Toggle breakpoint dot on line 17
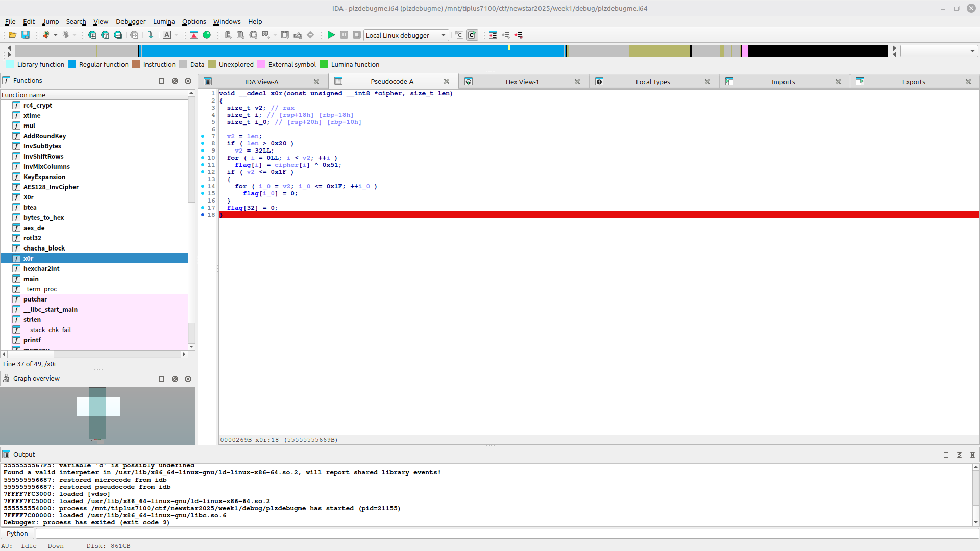 (x=203, y=208)
